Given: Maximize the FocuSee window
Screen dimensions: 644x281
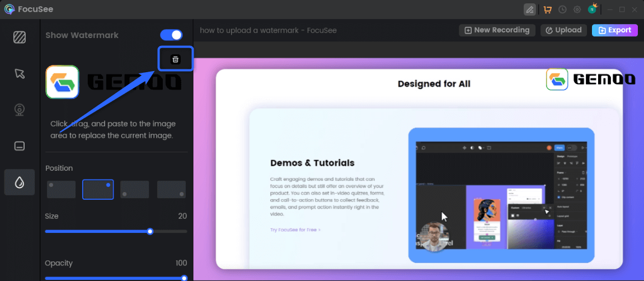Looking at the screenshot, I should 622,10.
